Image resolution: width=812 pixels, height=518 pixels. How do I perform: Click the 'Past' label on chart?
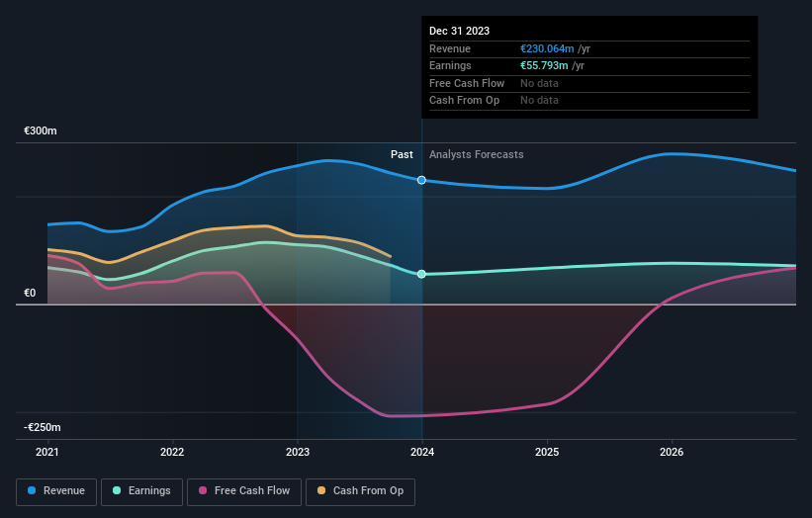click(x=402, y=154)
